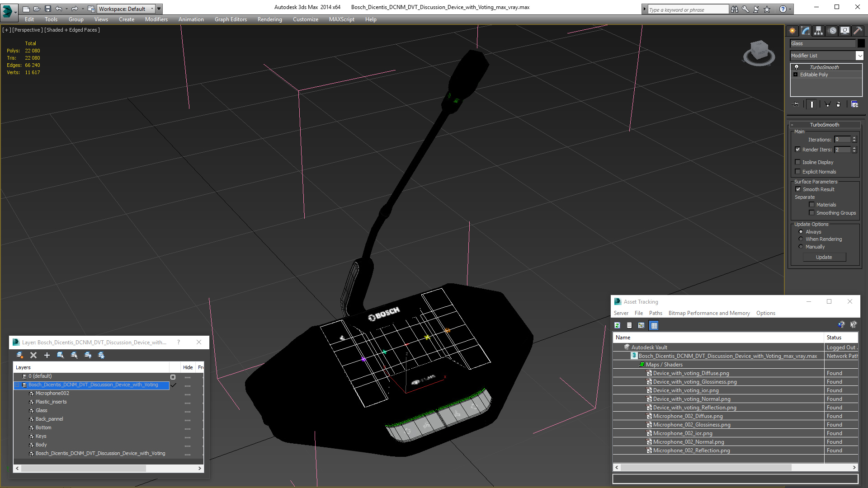The image size is (868, 488).
Task: Open Shaded + Edged Faces viewport menu
Action: coord(72,30)
